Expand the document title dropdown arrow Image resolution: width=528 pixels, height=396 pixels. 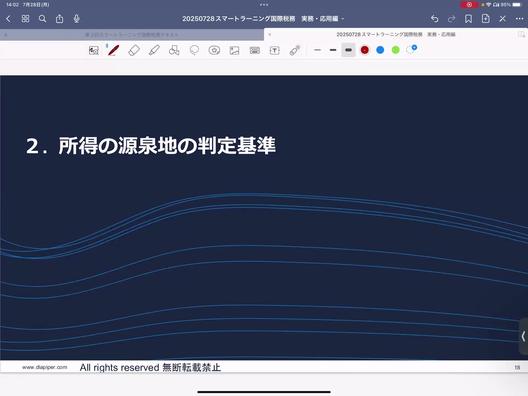coord(343,19)
